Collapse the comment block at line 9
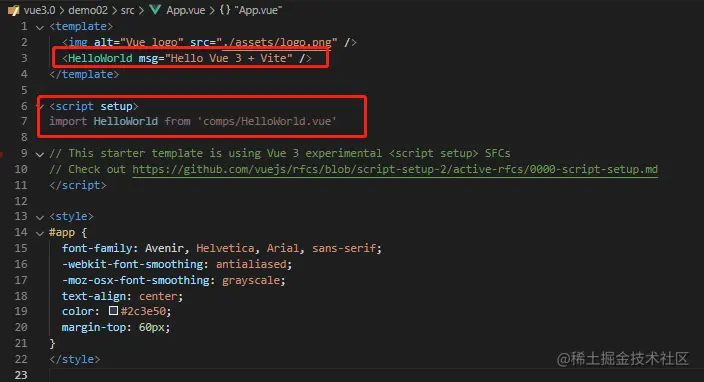Screen dimensions: 704x382 [40, 154]
